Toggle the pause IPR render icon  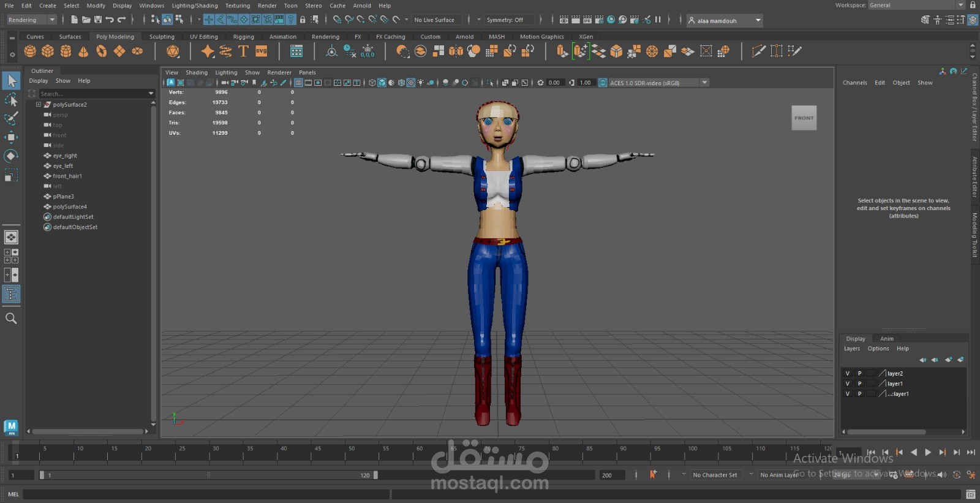[658, 20]
